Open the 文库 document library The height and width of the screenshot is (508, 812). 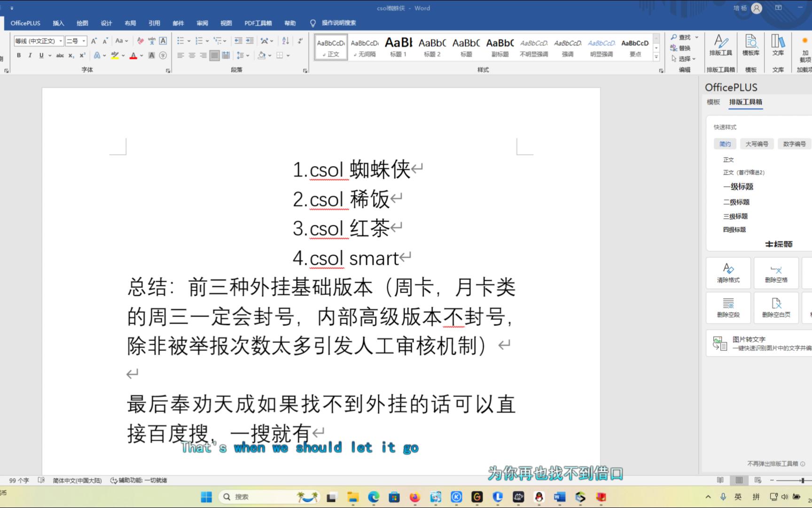[x=778, y=45]
